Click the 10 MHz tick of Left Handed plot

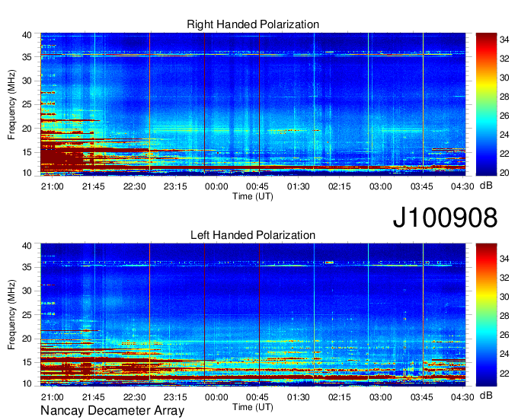[x=27, y=383]
